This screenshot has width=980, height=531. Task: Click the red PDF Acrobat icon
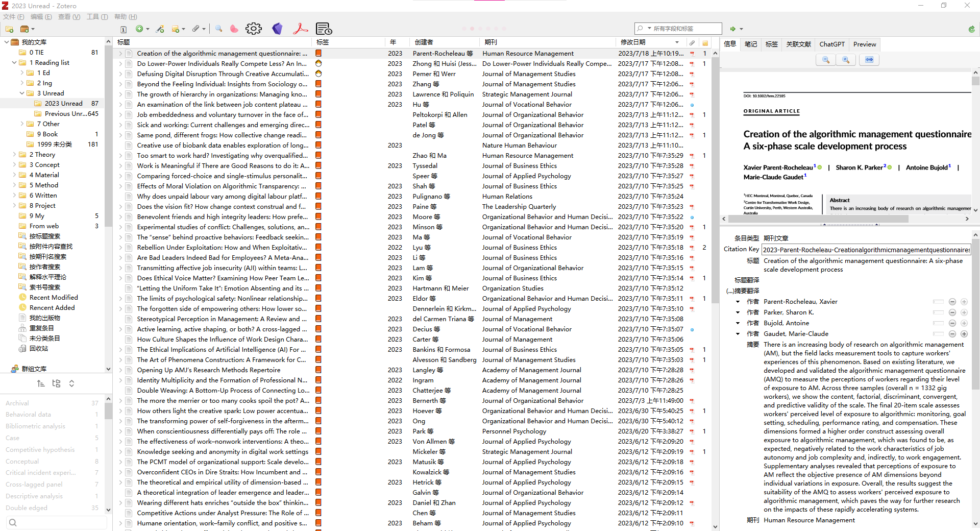coord(301,29)
